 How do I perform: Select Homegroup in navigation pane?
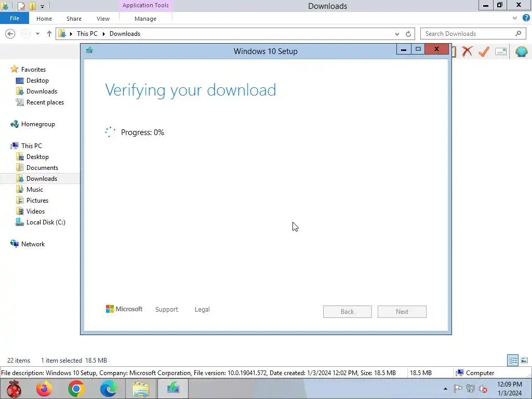point(38,124)
